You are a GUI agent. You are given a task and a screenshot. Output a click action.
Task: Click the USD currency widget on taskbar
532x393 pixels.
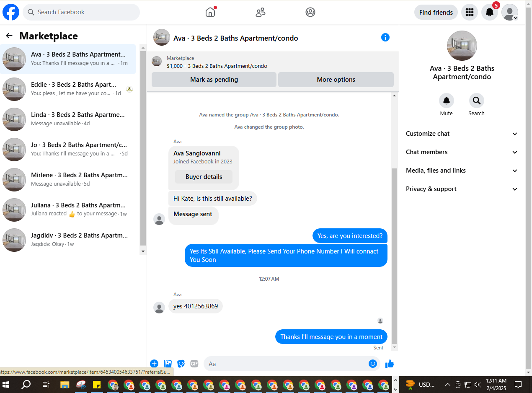(420, 385)
